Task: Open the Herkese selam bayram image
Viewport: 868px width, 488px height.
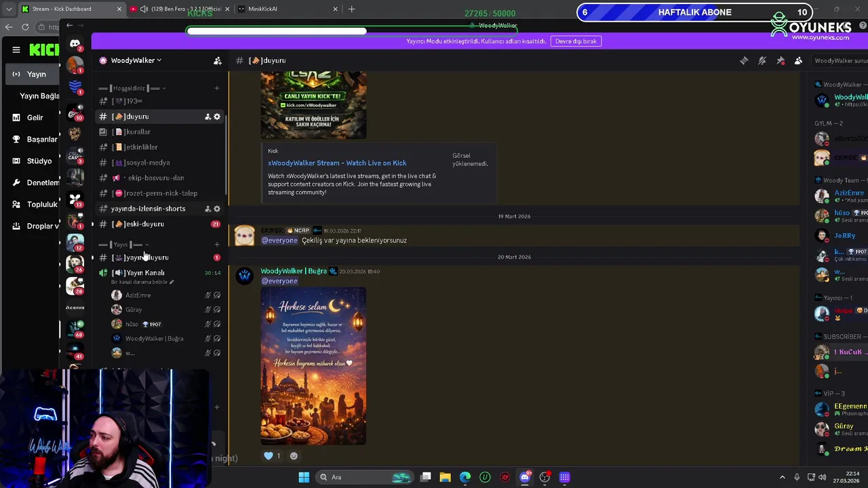Action: (x=313, y=366)
